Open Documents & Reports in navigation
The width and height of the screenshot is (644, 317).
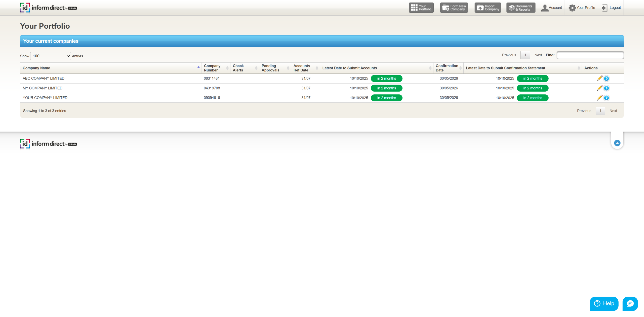tap(520, 8)
